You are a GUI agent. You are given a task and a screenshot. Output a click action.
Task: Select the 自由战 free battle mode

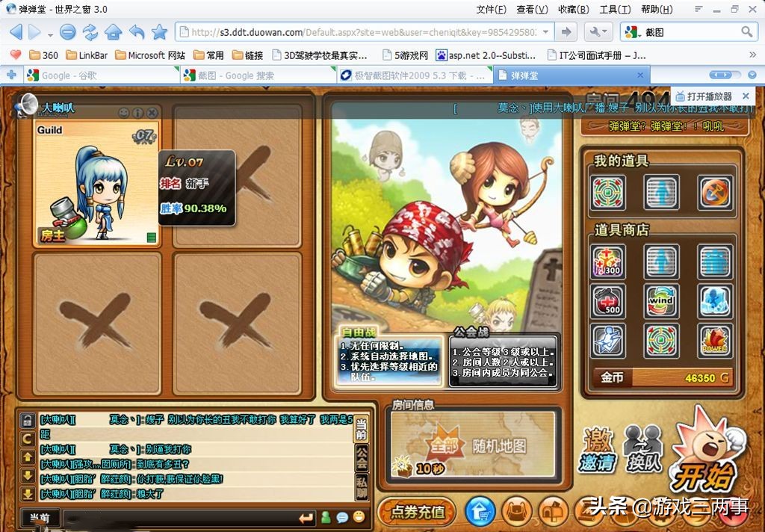click(388, 357)
